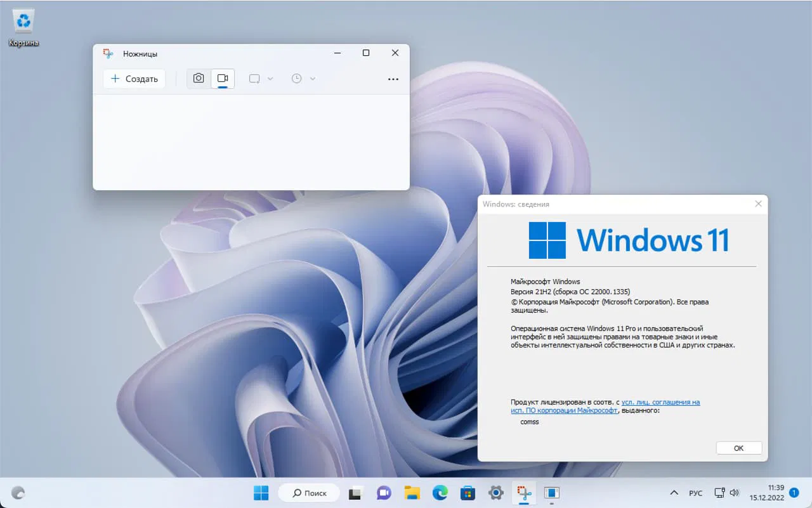812x508 pixels.
Task: Click the Версия 21H2 build text line
Action: (x=570, y=292)
